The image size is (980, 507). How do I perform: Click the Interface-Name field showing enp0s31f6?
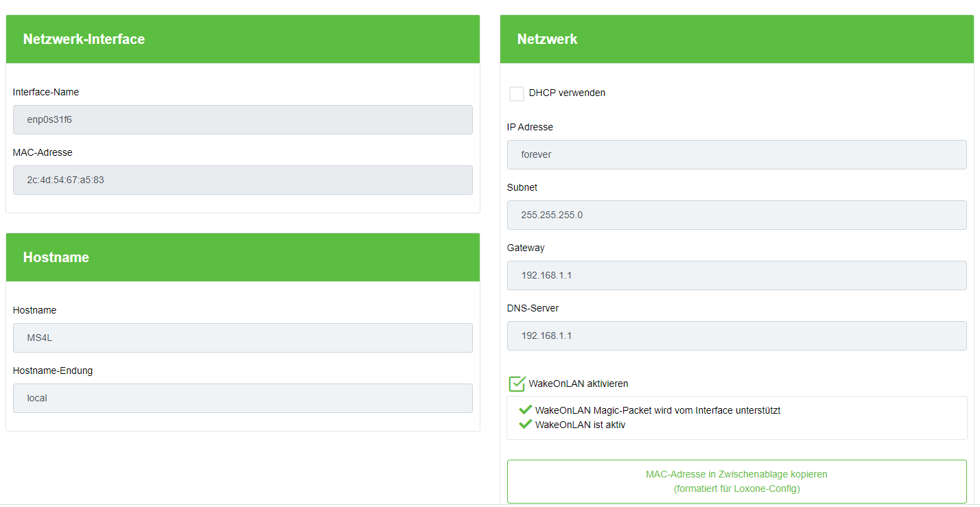point(242,119)
